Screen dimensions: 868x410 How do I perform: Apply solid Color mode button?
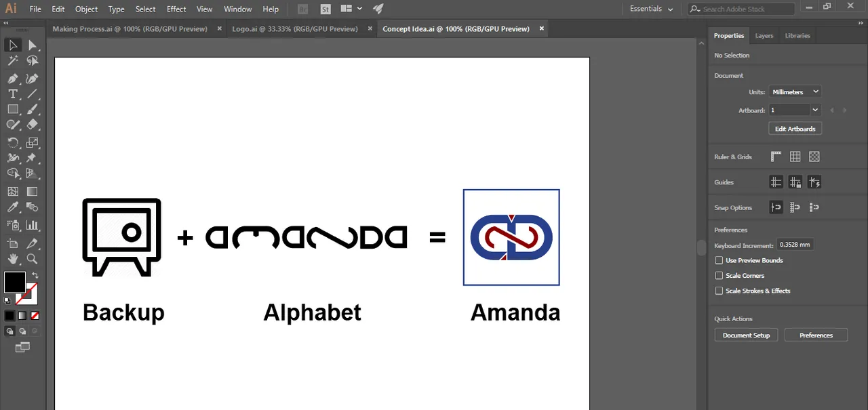(9, 316)
